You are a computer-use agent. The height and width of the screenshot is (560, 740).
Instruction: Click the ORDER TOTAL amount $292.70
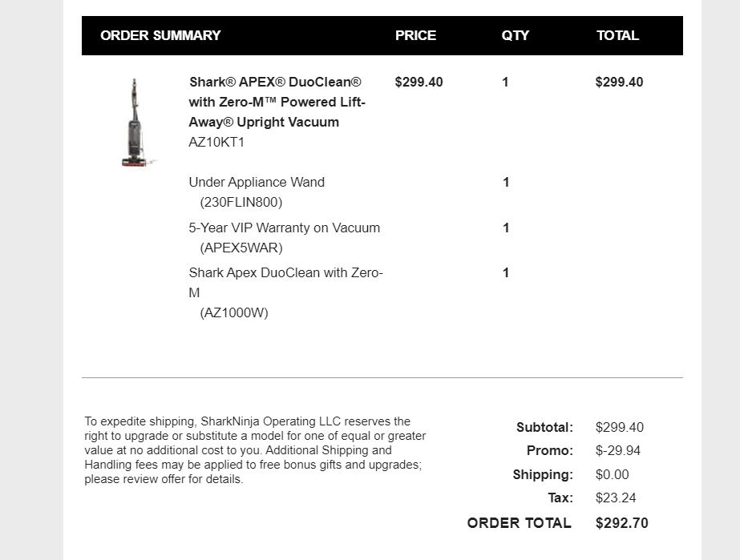(622, 523)
